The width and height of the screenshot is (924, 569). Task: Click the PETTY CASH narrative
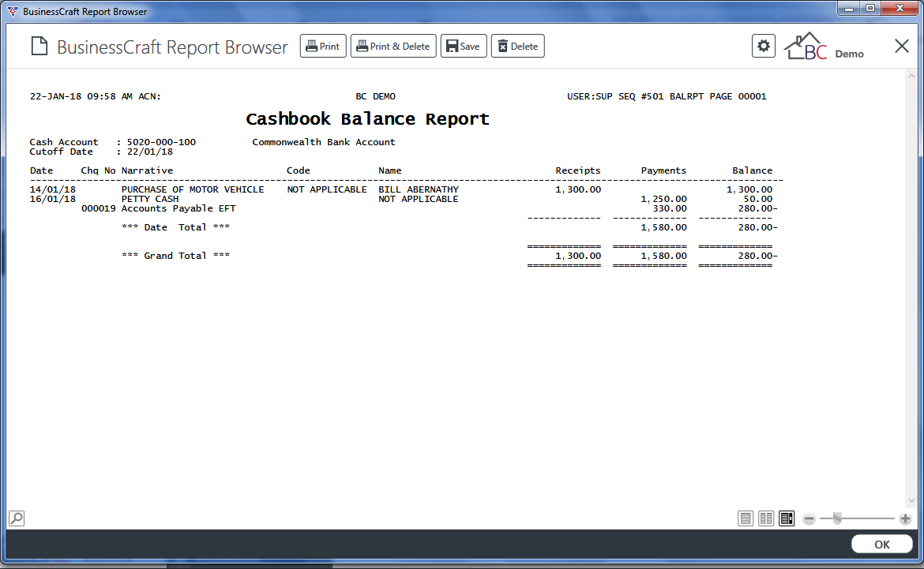pyautogui.click(x=150, y=199)
